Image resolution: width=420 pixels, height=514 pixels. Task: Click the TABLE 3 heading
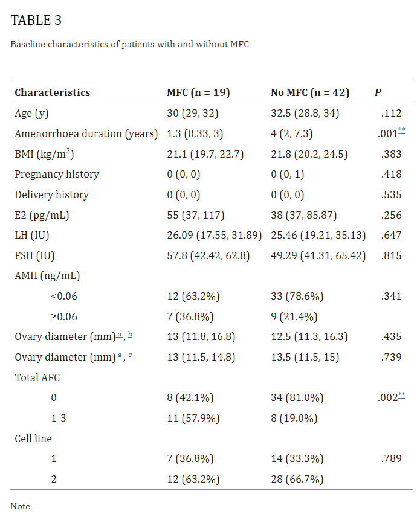(36, 20)
